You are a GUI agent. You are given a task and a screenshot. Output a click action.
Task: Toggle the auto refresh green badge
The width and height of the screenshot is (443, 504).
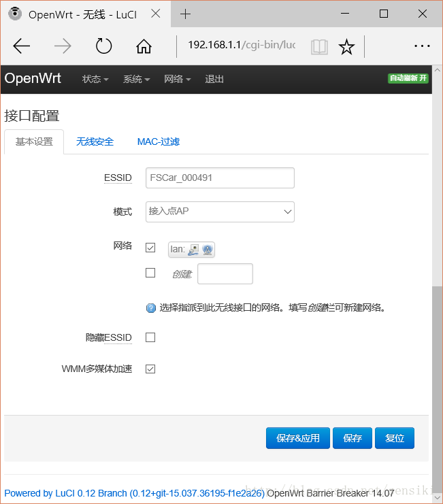[408, 78]
